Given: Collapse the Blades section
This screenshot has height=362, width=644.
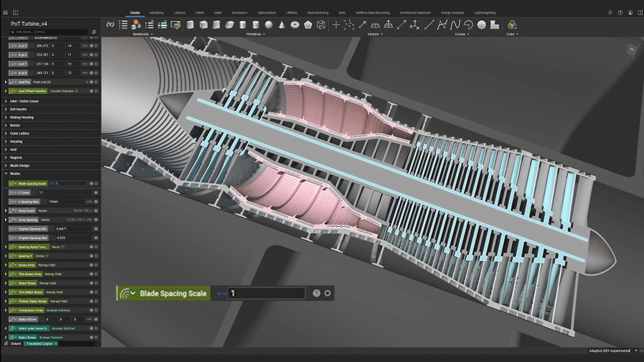Looking at the screenshot, I should click(x=6, y=174).
